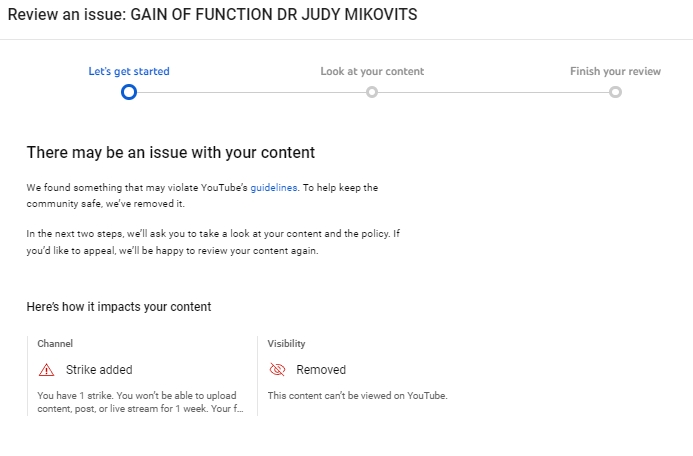Click the "Removed" visibility status text

[x=321, y=370]
